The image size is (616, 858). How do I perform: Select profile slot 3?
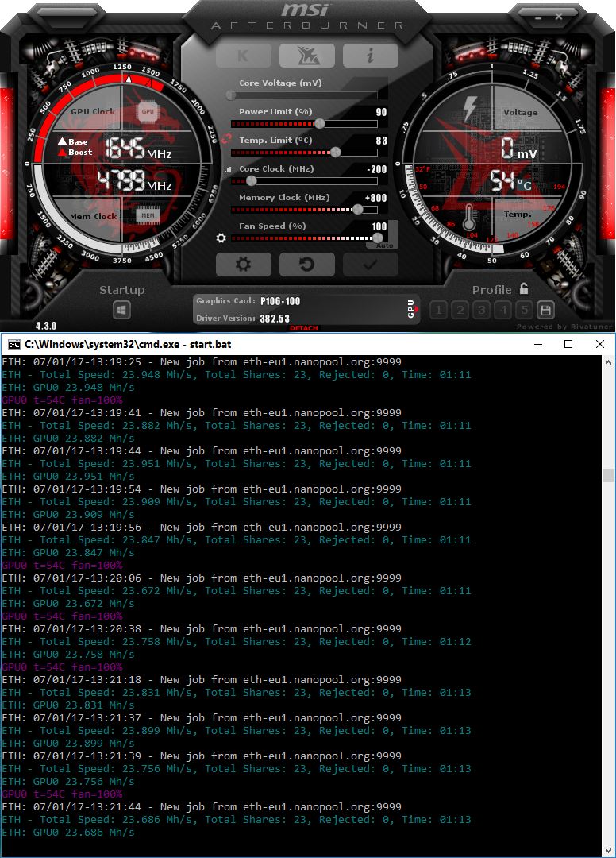[x=481, y=311]
